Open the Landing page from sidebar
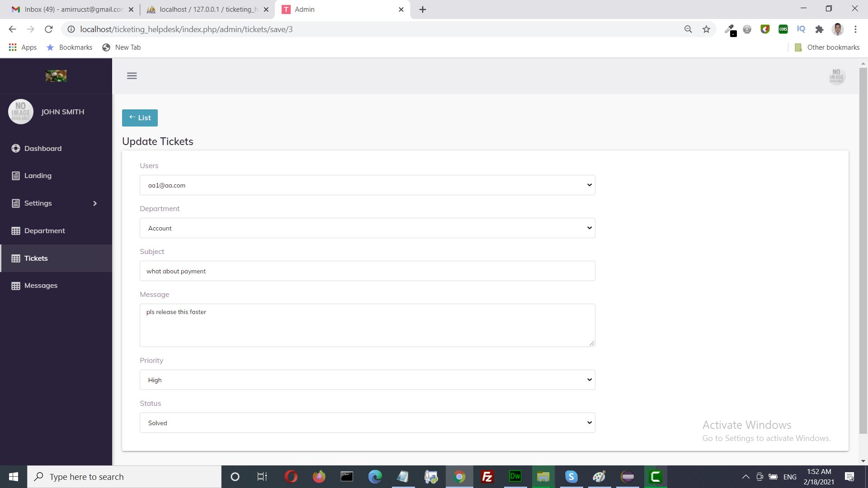Image resolution: width=868 pixels, height=488 pixels. click(38, 176)
